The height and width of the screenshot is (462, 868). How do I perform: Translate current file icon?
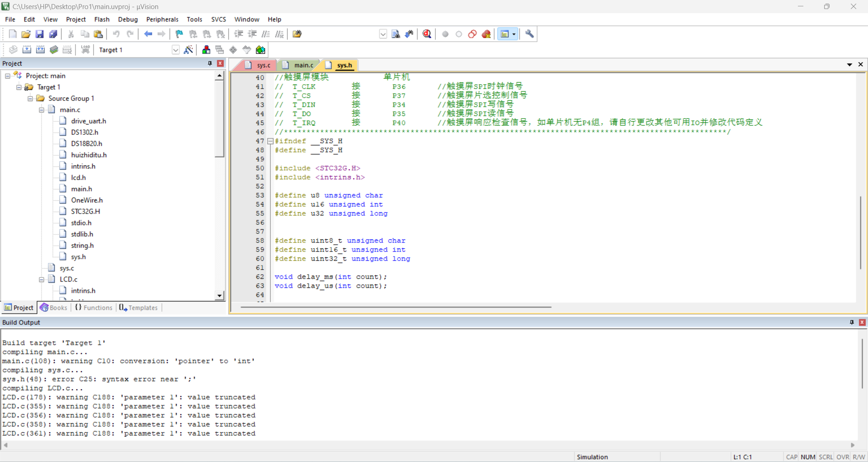pos(13,50)
